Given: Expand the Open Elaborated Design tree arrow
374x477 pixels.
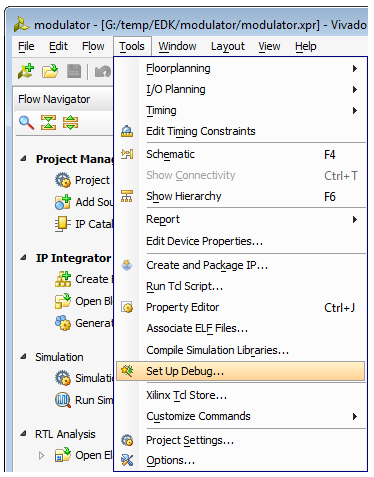Looking at the screenshot, I should click(41, 455).
